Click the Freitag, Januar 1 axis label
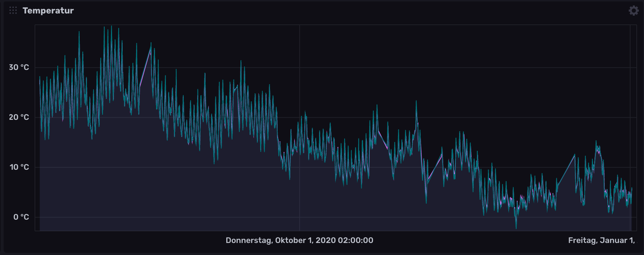Image resolution: width=644 pixels, height=255 pixels. pos(601,240)
